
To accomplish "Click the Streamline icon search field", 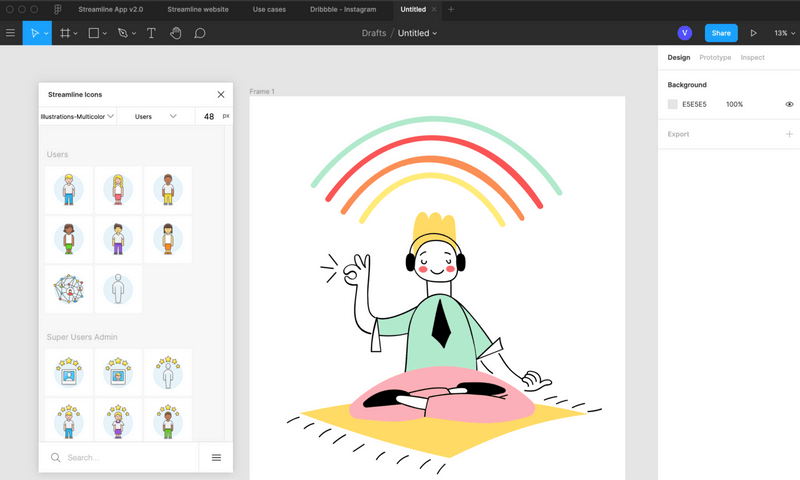I will pos(120,457).
